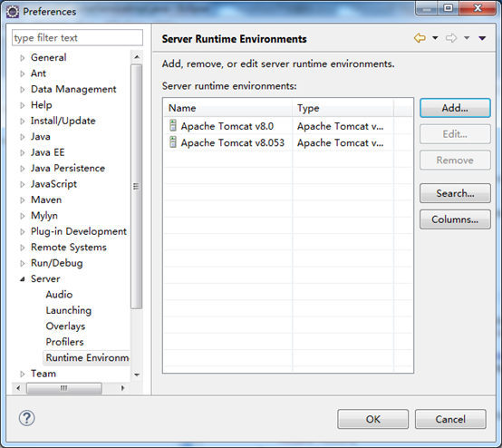Click the Name column header

(228, 108)
